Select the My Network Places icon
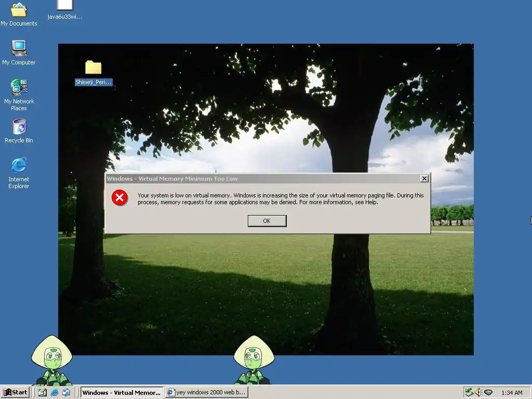Image resolution: width=532 pixels, height=399 pixels. (19, 95)
